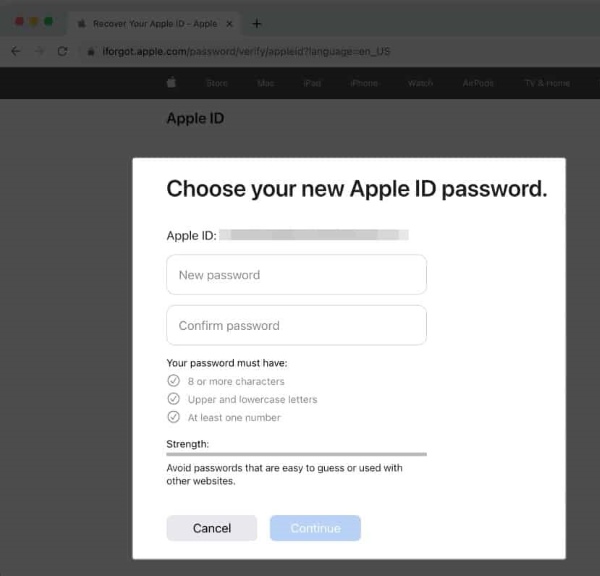Open the Mac menu item
This screenshot has height=576, width=600.
[266, 83]
